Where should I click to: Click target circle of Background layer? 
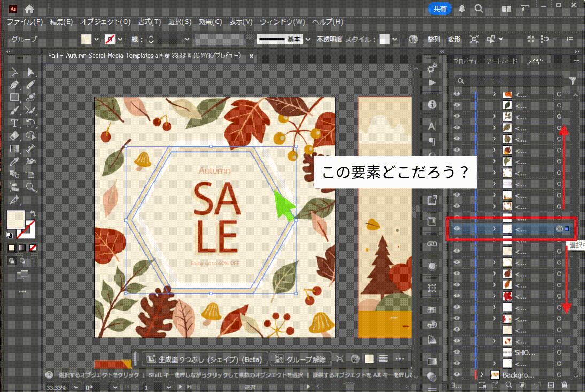click(559, 374)
